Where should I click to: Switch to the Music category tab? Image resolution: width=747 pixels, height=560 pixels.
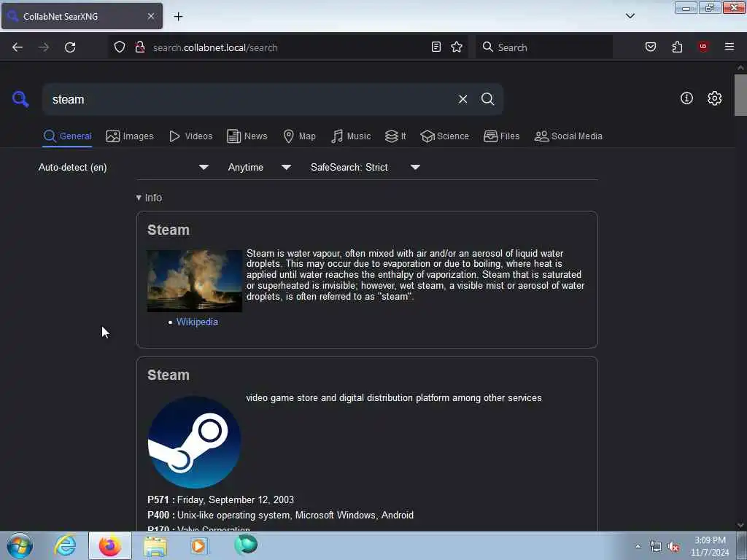point(351,136)
